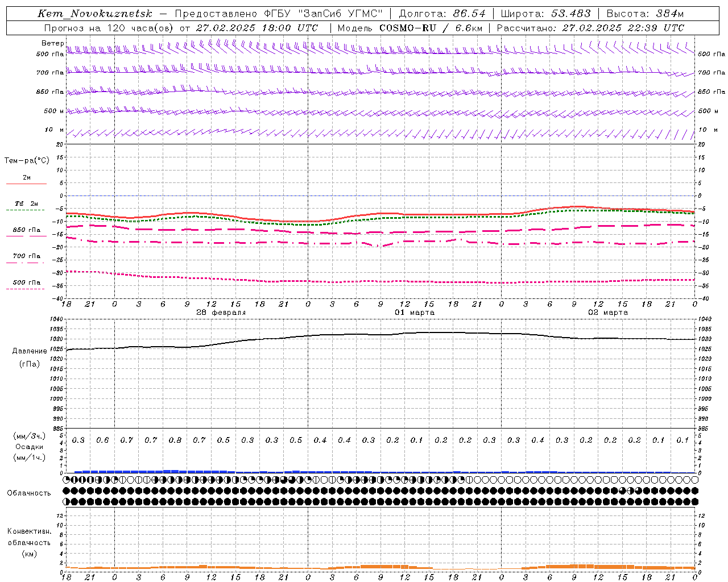Click the 'Долгота: 86.54' longitude value
This screenshot has height=582, width=728.
coord(442,14)
